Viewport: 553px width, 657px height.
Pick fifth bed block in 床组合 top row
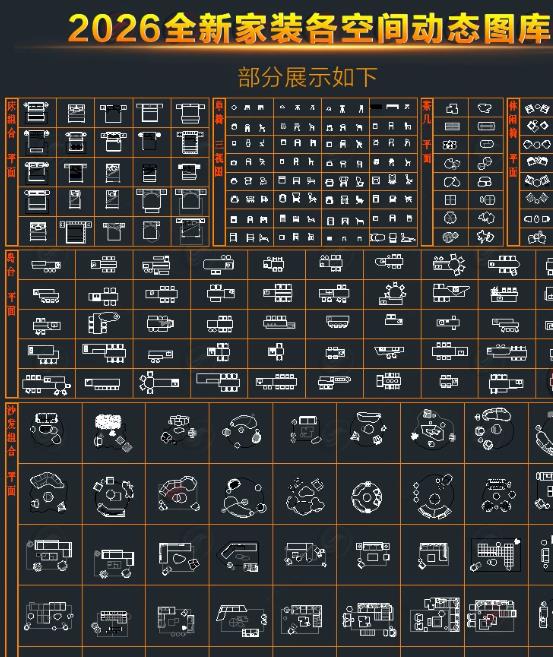[x=190, y=113]
